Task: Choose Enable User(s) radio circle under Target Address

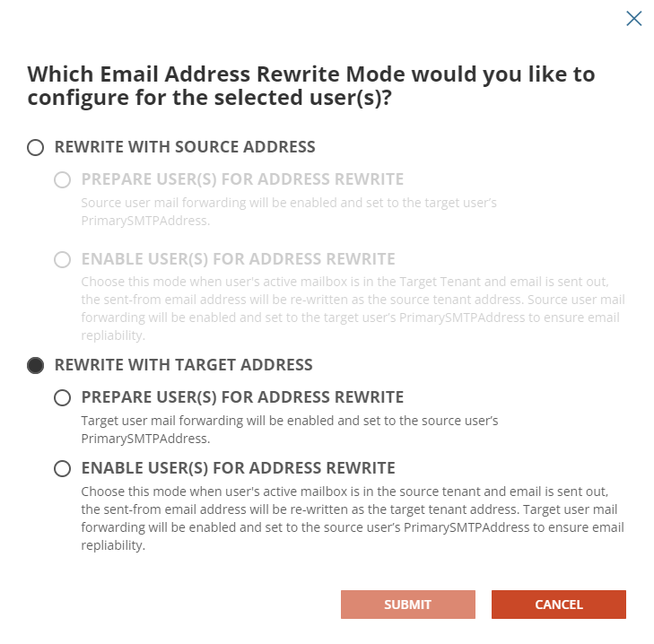Action: (62, 468)
